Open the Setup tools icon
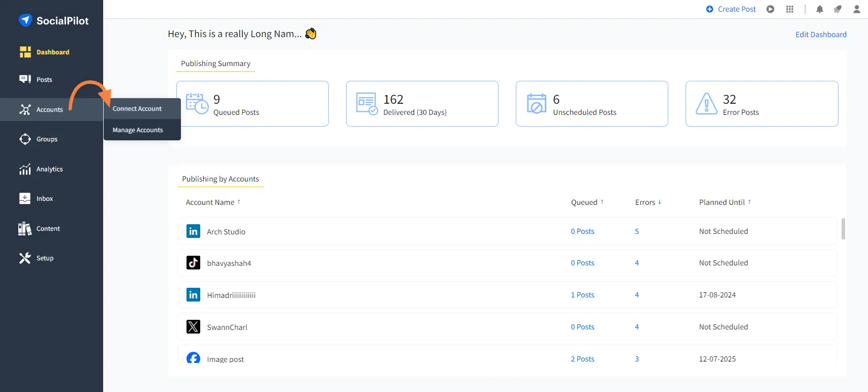 point(25,258)
